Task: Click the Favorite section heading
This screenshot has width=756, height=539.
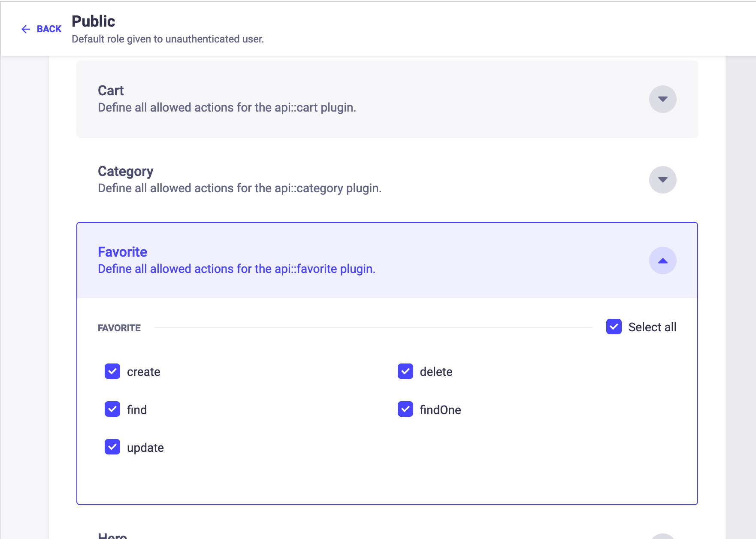Action: [x=122, y=252]
